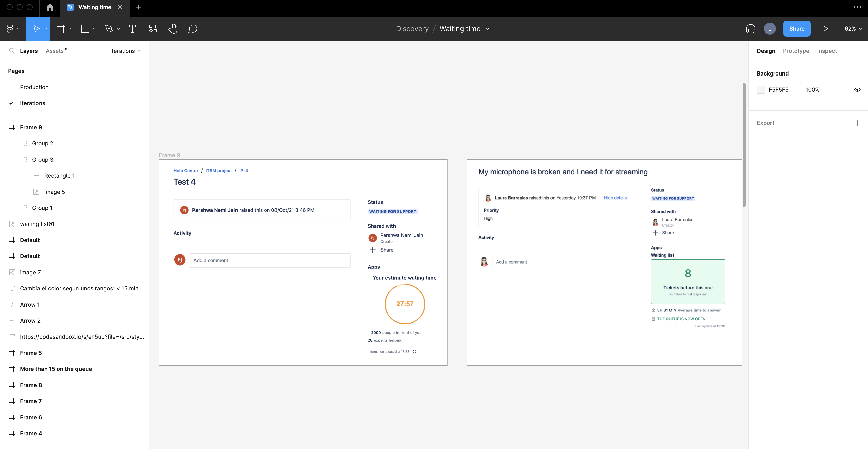Select the Hand tool

pos(173,29)
